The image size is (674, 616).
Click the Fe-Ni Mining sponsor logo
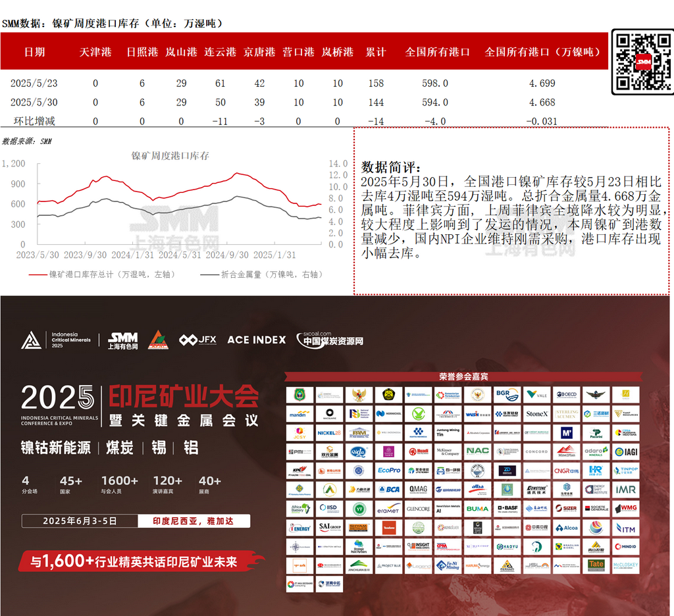click(448, 566)
